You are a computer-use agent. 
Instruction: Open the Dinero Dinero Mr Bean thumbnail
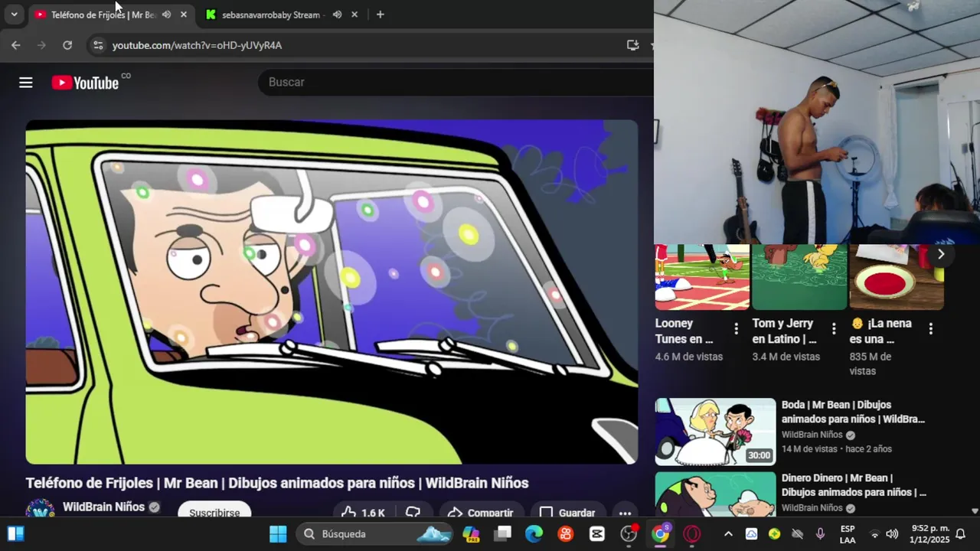click(715, 495)
